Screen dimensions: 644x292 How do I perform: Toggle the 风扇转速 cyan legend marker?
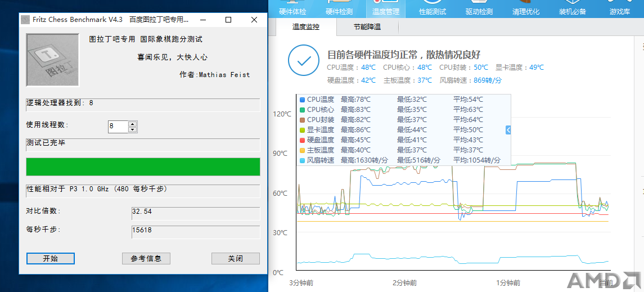(303, 160)
